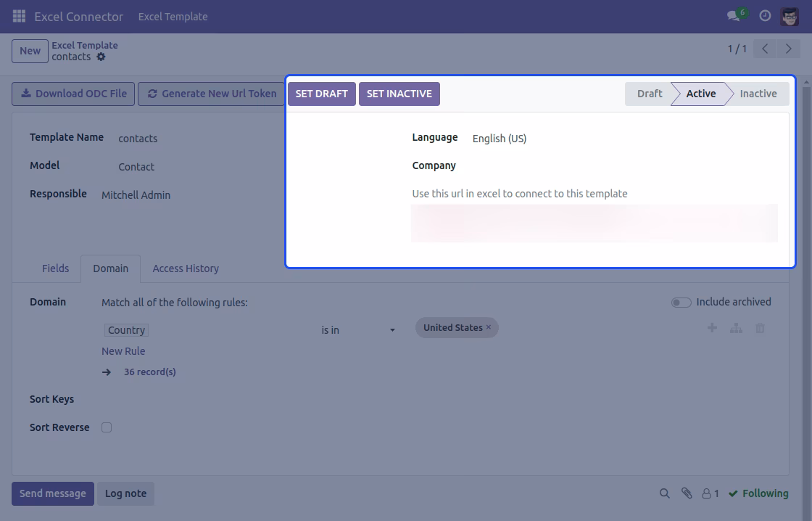Click the Model field value Contact
812x521 pixels.
pos(136,167)
